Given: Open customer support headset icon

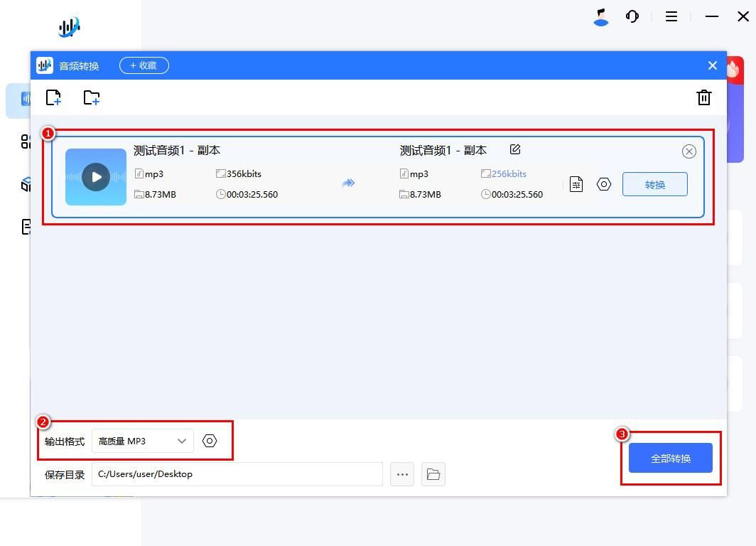Looking at the screenshot, I should [x=632, y=17].
